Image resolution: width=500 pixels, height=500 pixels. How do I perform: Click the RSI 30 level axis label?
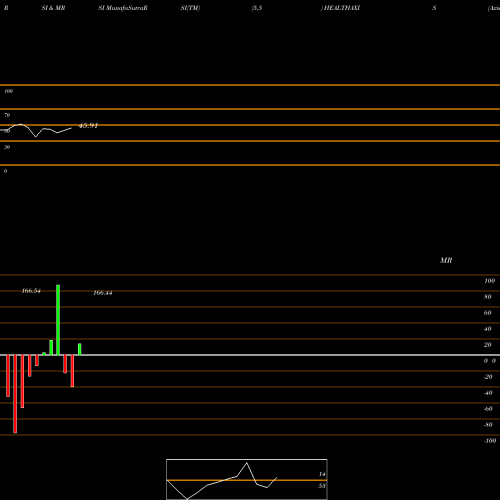(x=7, y=147)
